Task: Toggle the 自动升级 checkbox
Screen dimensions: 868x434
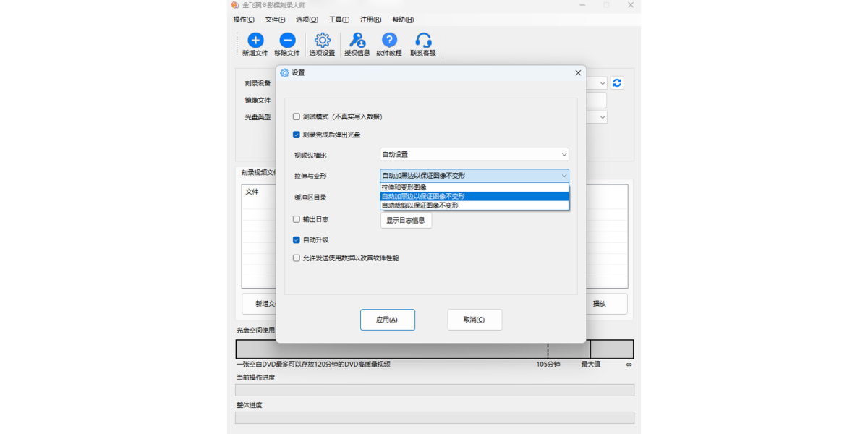Action: 297,240
